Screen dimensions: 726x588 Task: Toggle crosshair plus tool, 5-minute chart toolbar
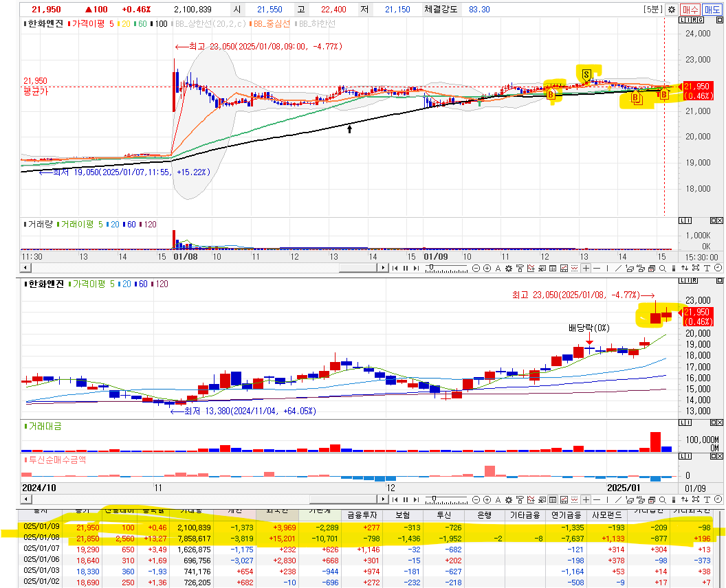click(x=586, y=269)
